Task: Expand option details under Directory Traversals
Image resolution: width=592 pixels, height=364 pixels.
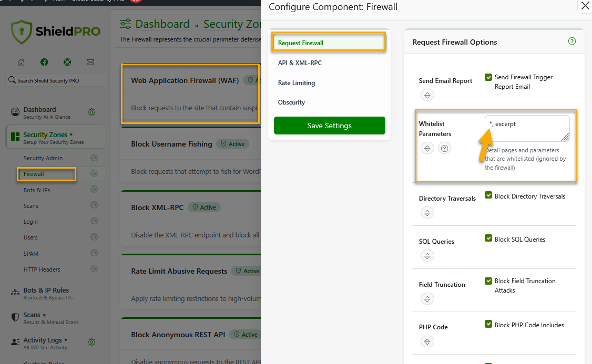Action: [427, 213]
